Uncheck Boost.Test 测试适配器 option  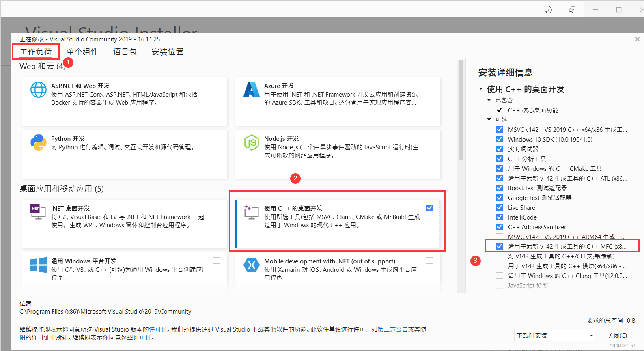500,188
